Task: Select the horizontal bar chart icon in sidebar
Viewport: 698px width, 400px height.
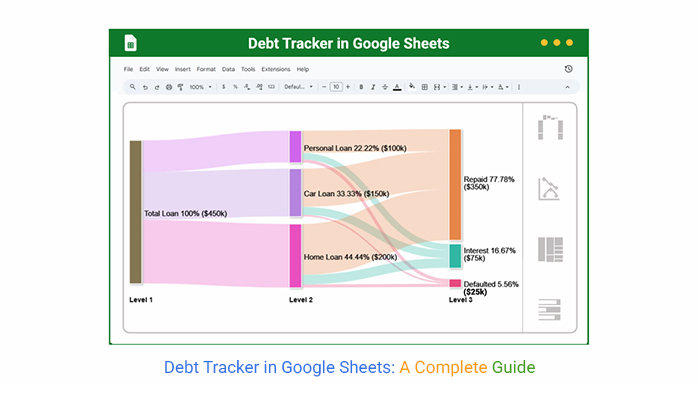Action: (x=550, y=309)
